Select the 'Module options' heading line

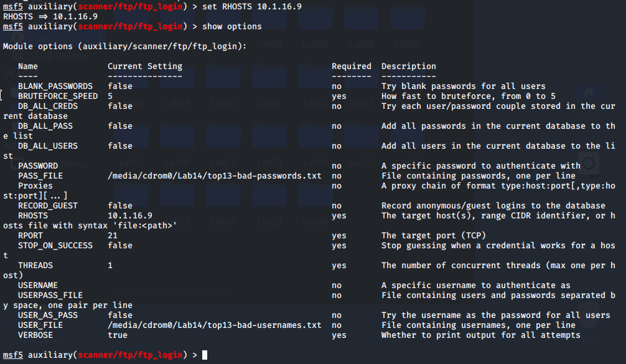point(125,47)
